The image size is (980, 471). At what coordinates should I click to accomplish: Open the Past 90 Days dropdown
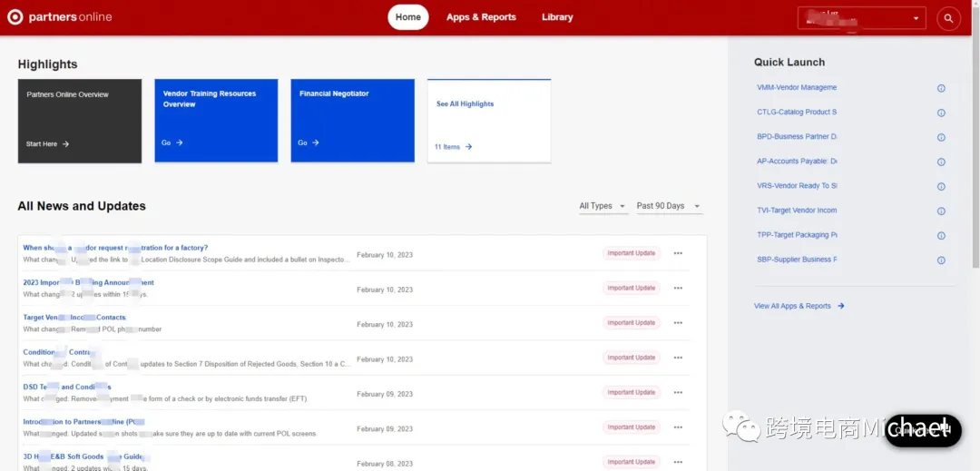click(670, 206)
